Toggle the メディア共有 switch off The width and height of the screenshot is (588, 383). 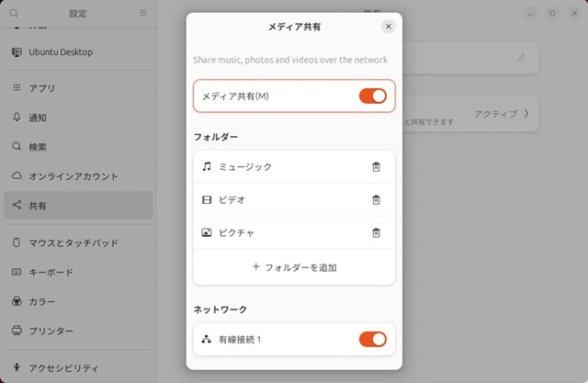[372, 96]
